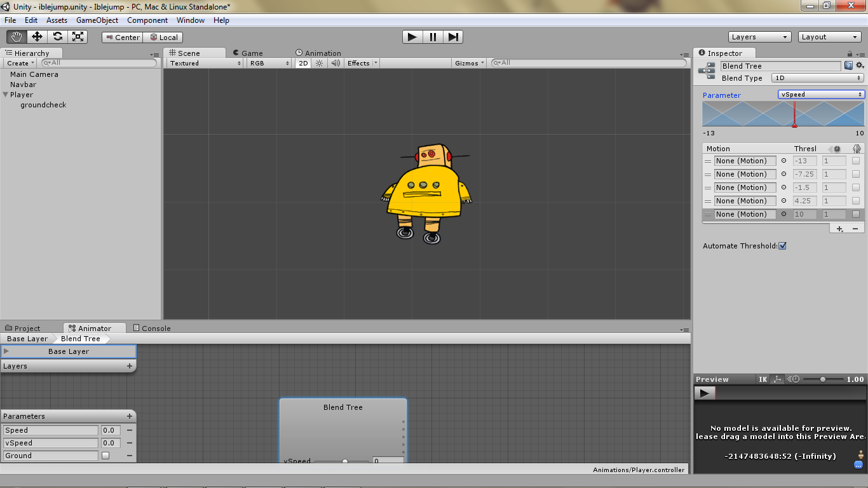
Task: Open the Assets menu
Action: click(x=57, y=20)
